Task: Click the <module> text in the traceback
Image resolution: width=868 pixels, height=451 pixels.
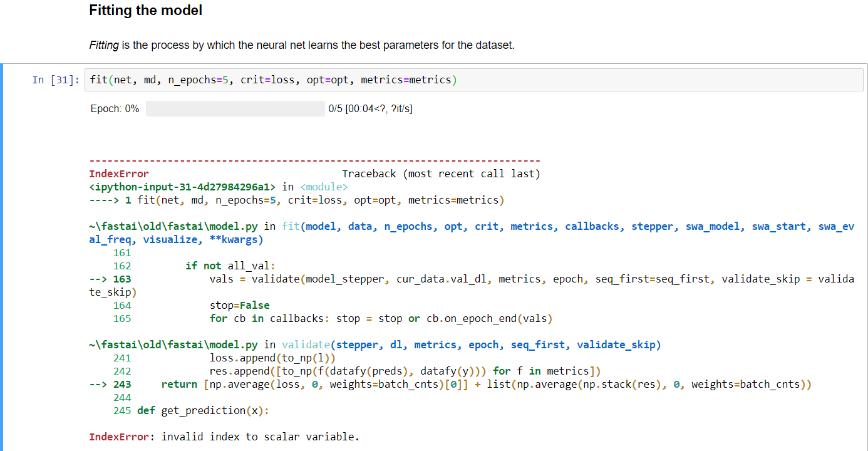Action: (324, 187)
